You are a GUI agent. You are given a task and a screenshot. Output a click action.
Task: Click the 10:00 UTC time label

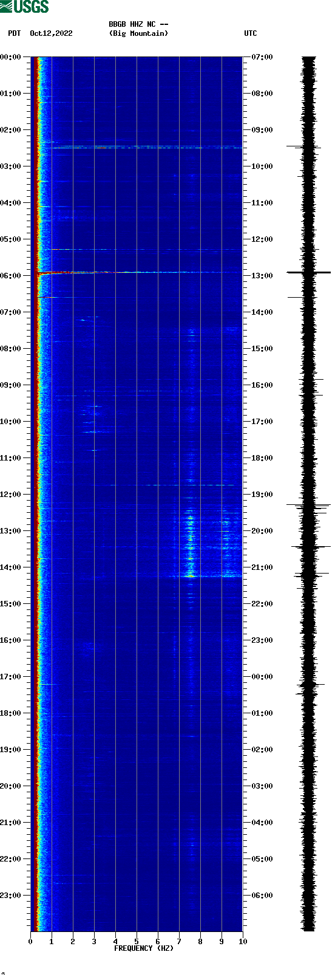click(x=262, y=166)
